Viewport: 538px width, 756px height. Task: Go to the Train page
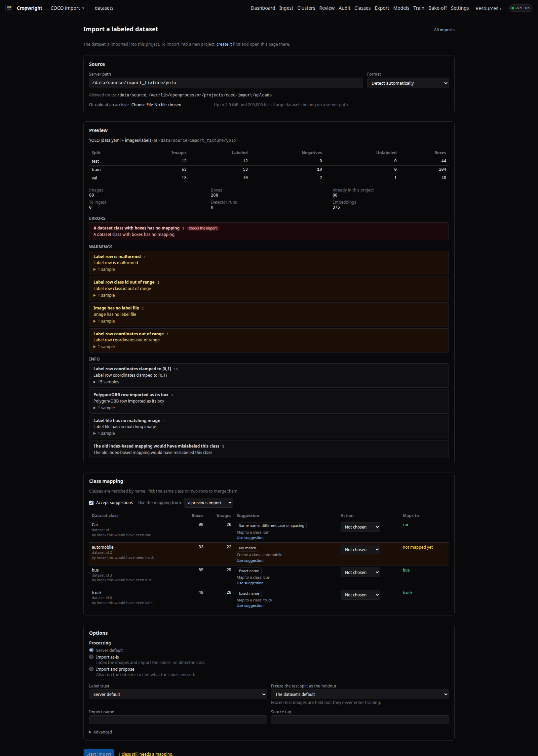[419, 8]
